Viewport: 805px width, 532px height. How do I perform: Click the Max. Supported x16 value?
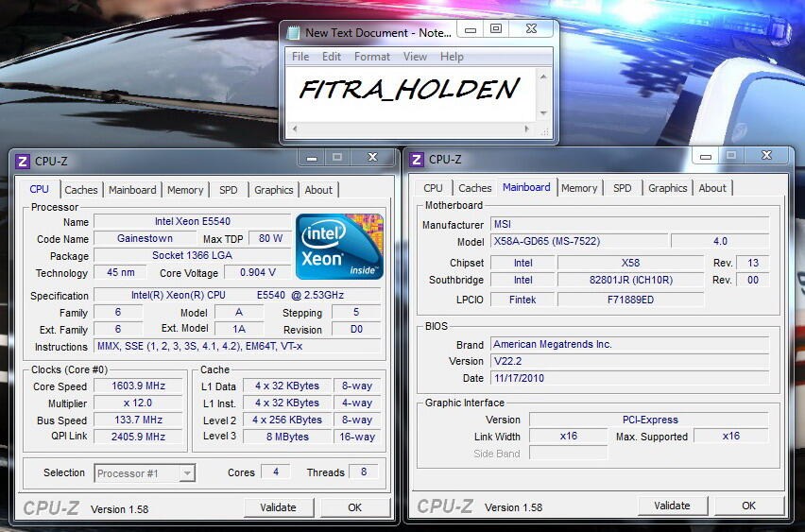coord(731,436)
